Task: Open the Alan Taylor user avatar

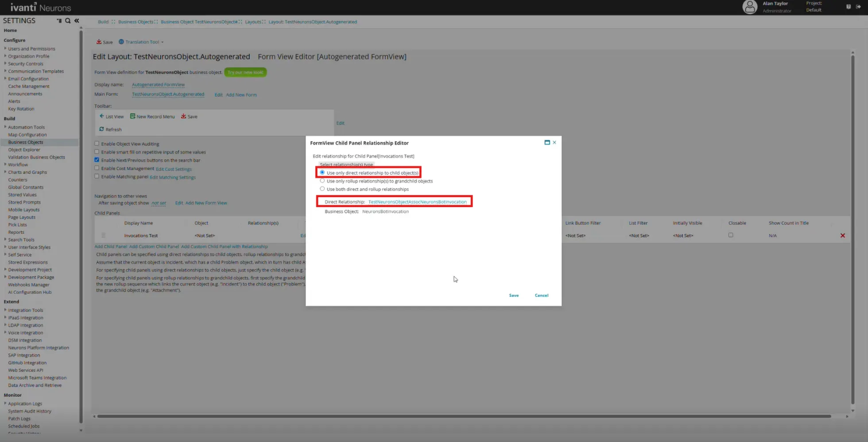Action: click(x=750, y=7)
